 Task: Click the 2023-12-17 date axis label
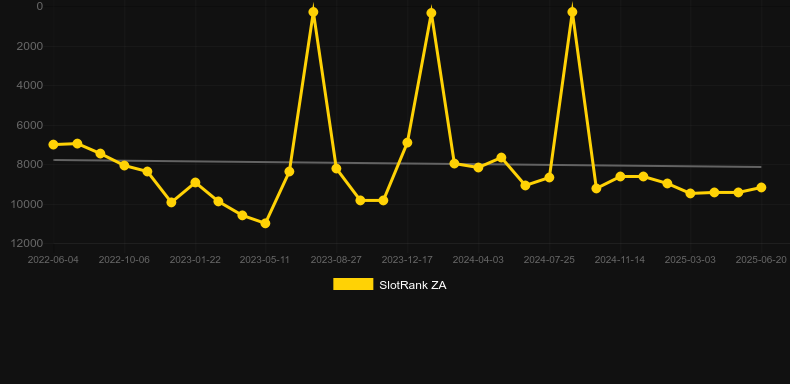(x=407, y=260)
